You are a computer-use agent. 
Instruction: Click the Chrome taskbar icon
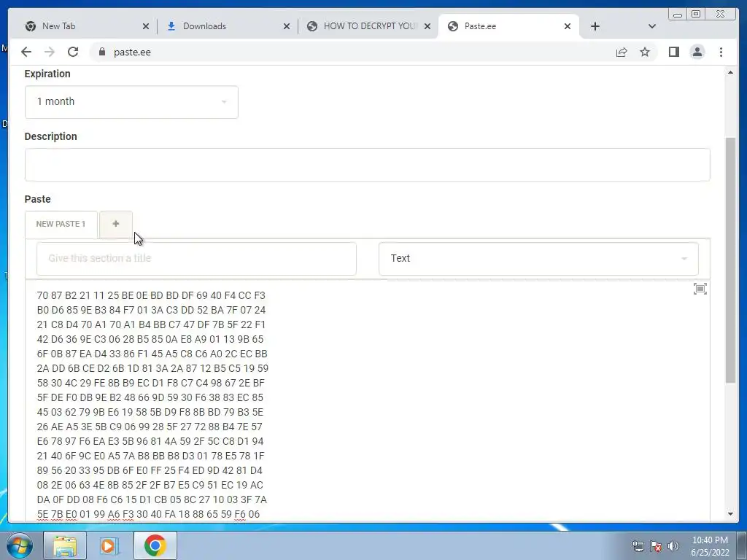click(x=155, y=545)
